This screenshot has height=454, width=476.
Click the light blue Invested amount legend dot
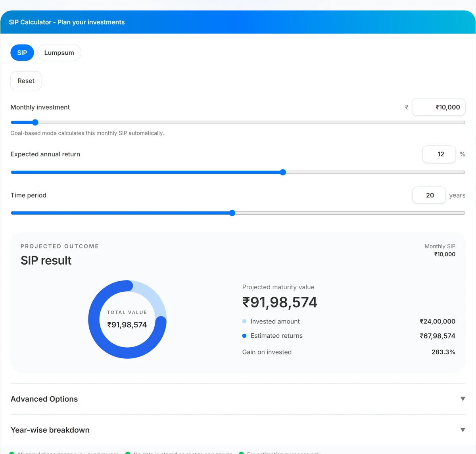[244, 321]
